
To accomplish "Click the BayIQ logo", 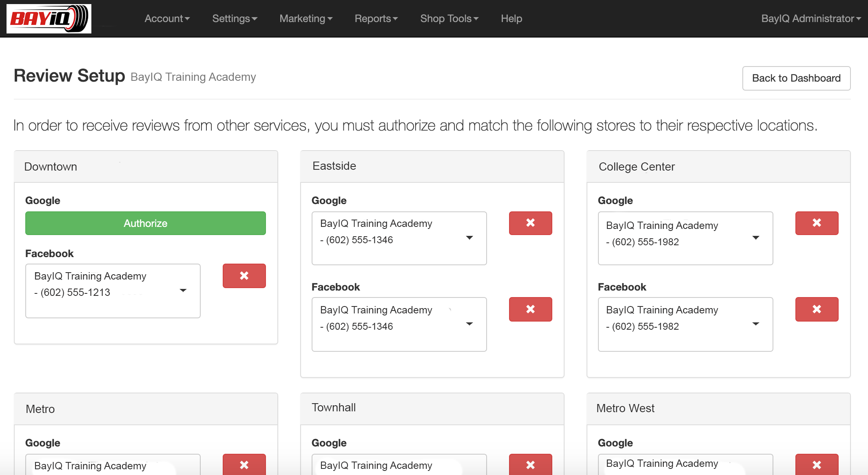I will coord(49,18).
